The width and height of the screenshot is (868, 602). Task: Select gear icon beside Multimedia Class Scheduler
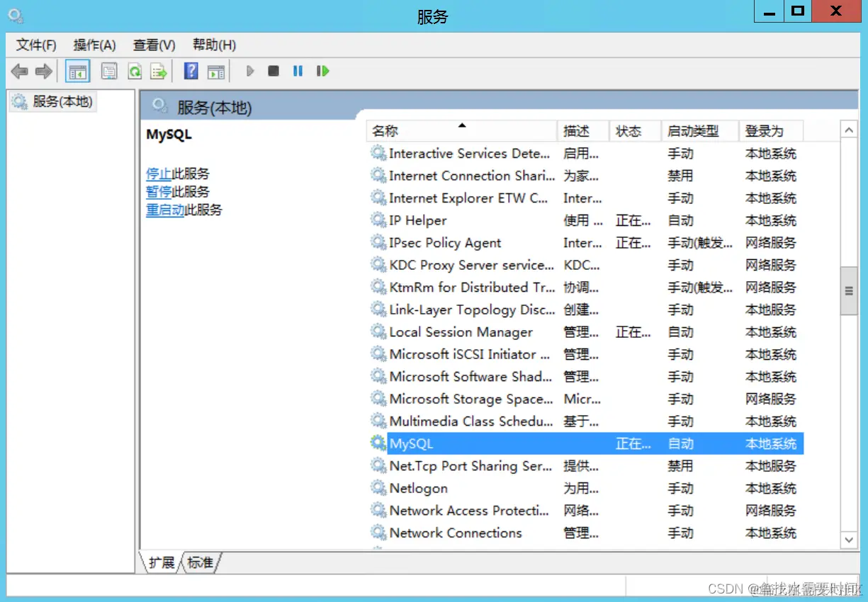click(x=378, y=421)
